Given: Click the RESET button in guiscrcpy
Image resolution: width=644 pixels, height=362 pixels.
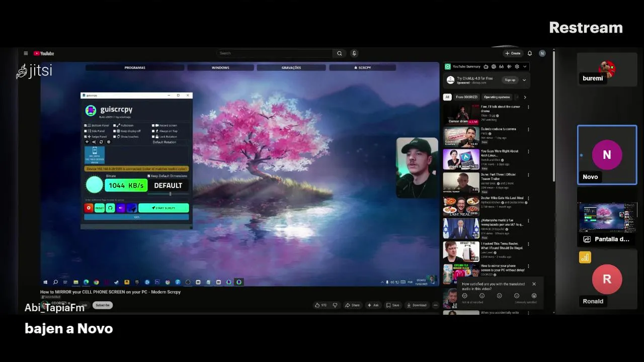Looking at the screenshot, I should pyautogui.click(x=100, y=208).
